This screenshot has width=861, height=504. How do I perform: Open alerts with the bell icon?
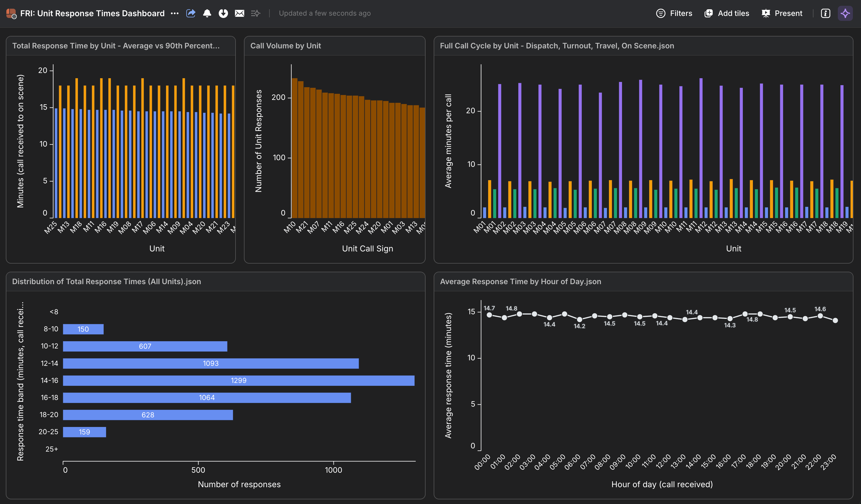coord(207,13)
